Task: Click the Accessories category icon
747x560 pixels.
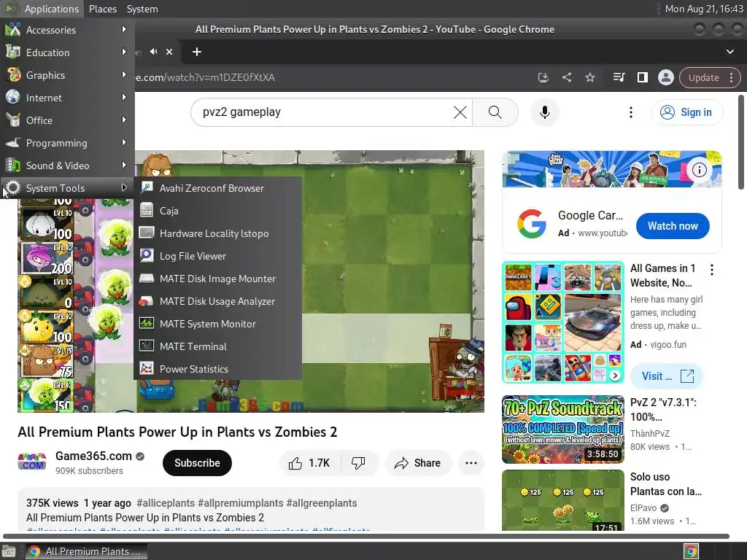Action: (x=13, y=29)
